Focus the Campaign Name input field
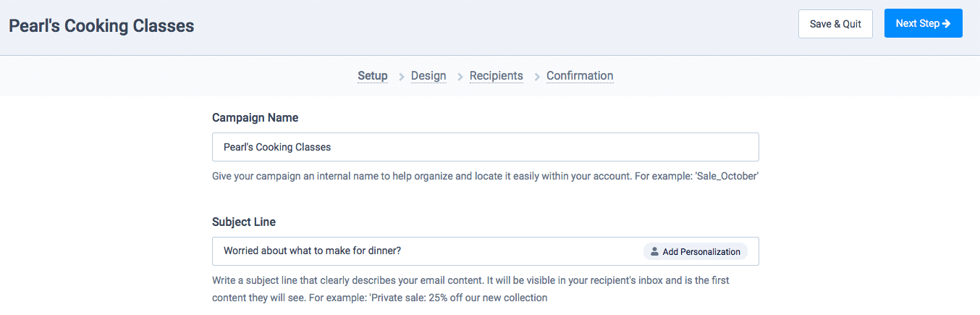The width and height of the screenshot is (980, 315). click(x=486, y=147)
